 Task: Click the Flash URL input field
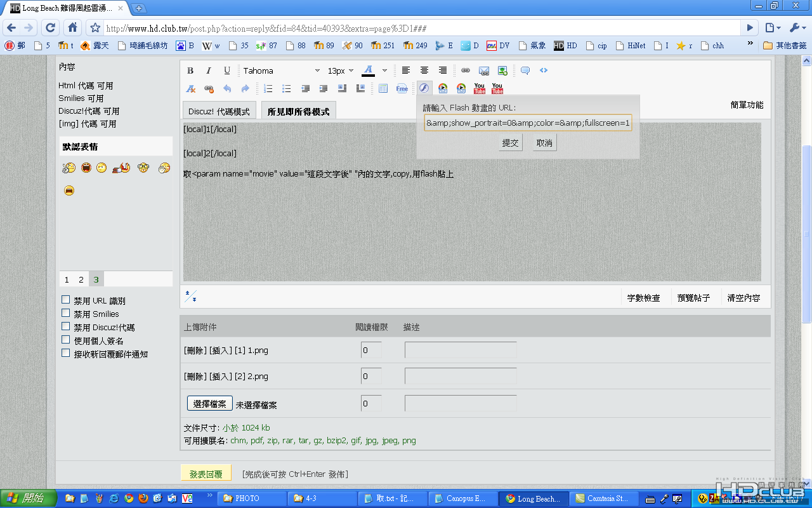click(x=528, y=123)
